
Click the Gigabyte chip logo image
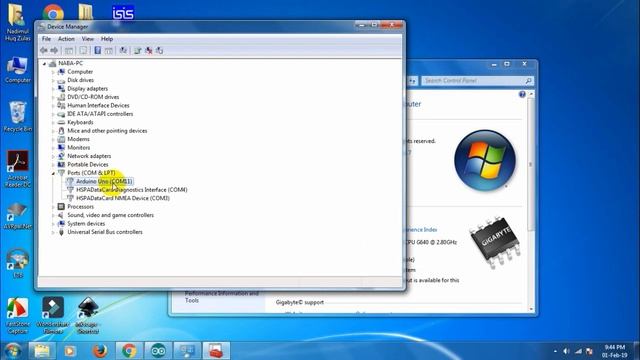[x=495, y=243]
